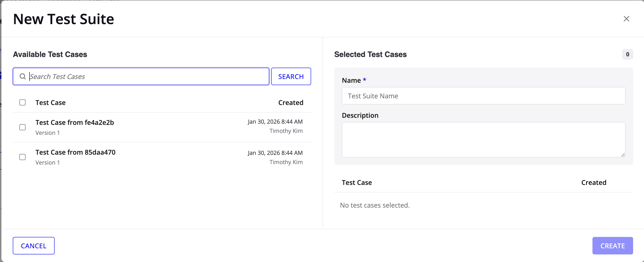
Task: Select 'Test Case from 85daa470' title
Action: click(x=75, y=152)
